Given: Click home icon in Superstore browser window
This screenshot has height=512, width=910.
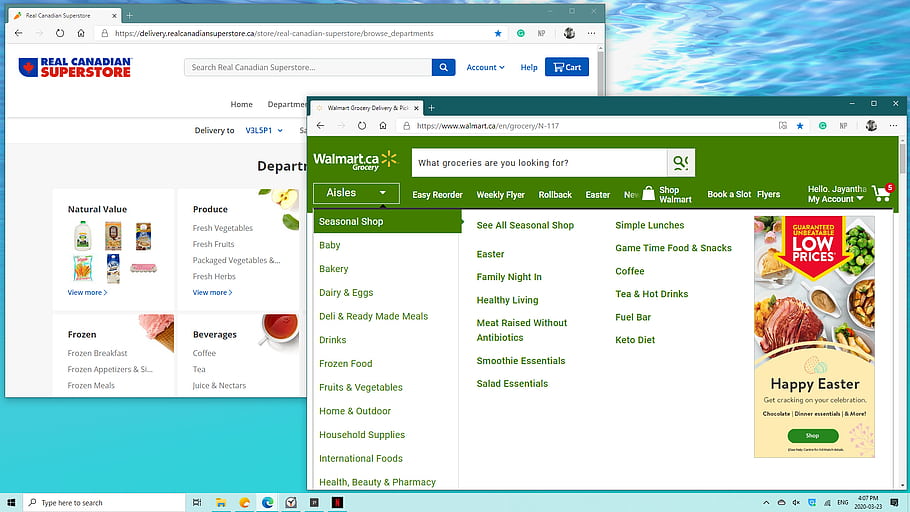Looking at the screenshot, I should click(81, 33).
